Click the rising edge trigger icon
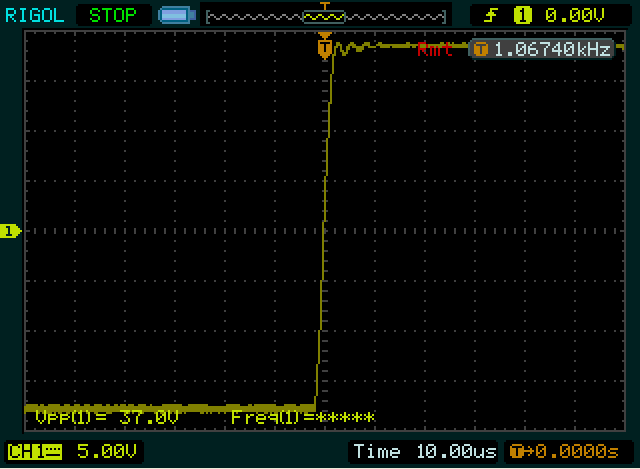Screen dimensions: 640x469 (491, 16)
